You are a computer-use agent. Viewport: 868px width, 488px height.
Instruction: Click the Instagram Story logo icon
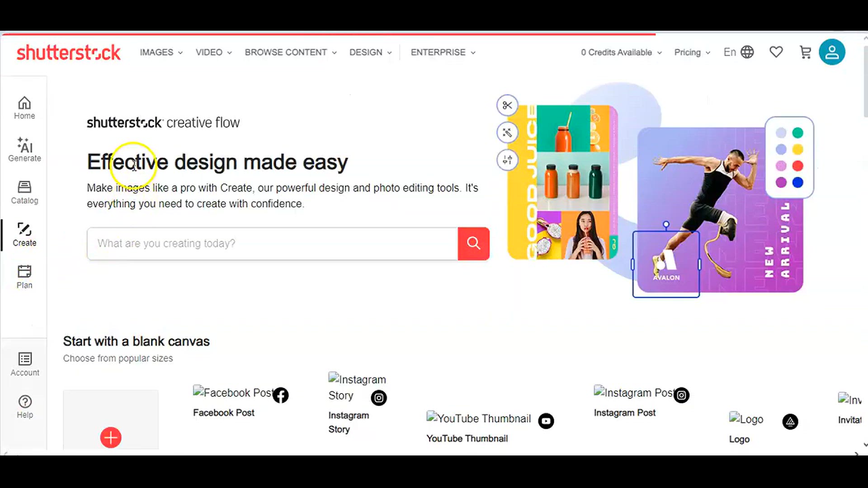click(x=379, y=398)
